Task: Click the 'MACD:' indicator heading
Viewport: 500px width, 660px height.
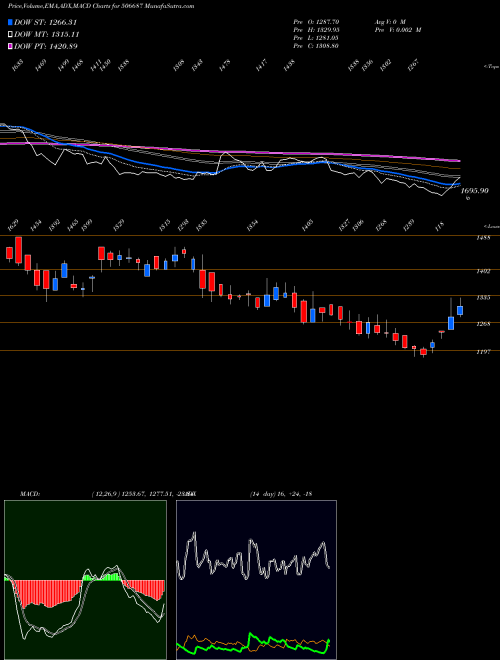Action: [x=30, y=494]
